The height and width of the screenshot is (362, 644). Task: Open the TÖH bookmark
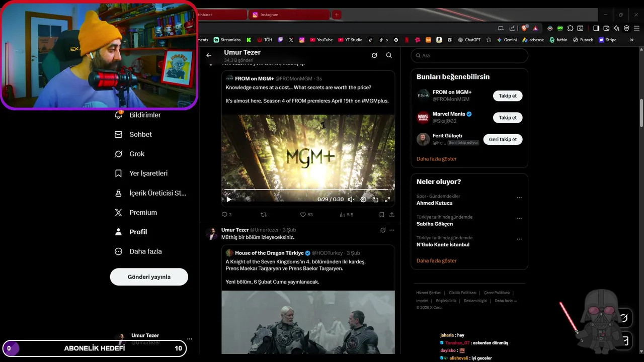[x=265, y=40]
